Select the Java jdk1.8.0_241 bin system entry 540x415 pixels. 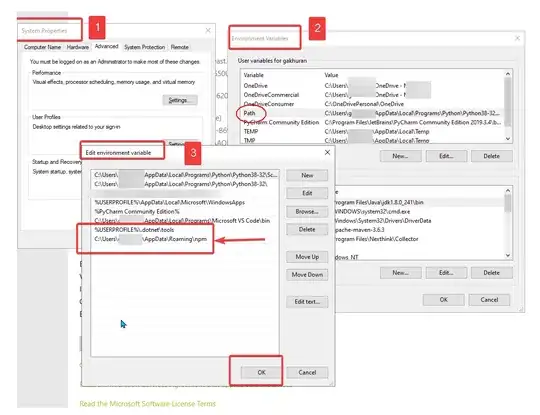click(x=419, y=203)
